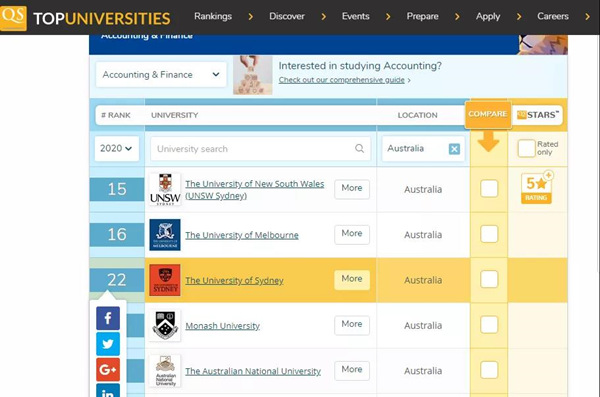This screenshot has width=600, height=397.
Task: Open the Discover menu
Action: tap(287, 16)
